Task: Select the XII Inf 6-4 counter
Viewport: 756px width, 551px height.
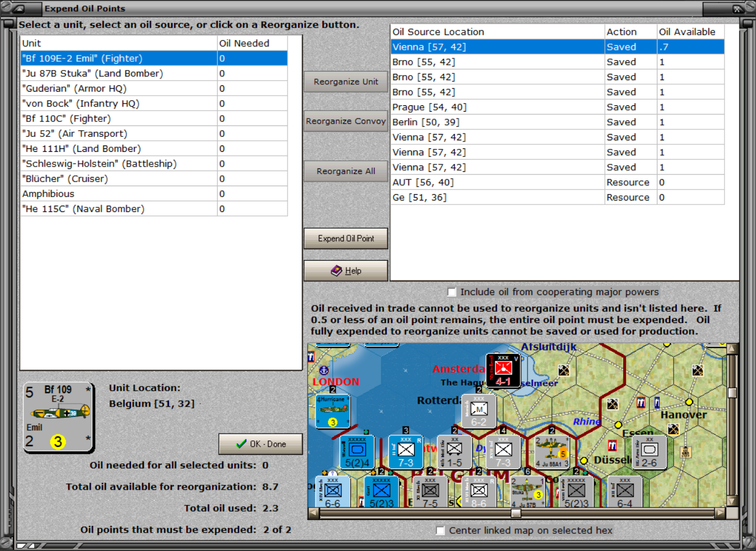Action: tap(625, 492)
